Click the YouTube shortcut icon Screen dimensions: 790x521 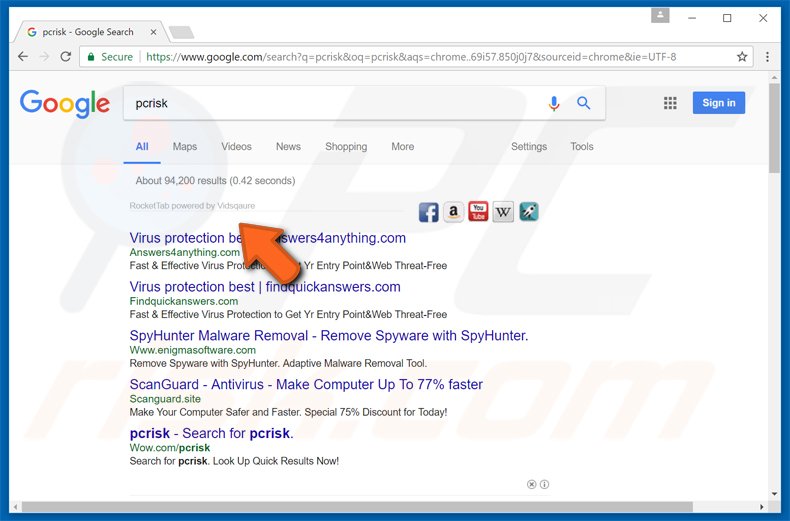pyautogui.click(x=478, y=212)
